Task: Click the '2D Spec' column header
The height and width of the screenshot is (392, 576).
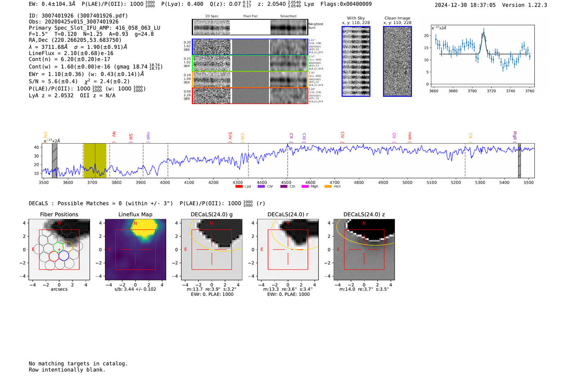Action: click(x=212, y=16)
